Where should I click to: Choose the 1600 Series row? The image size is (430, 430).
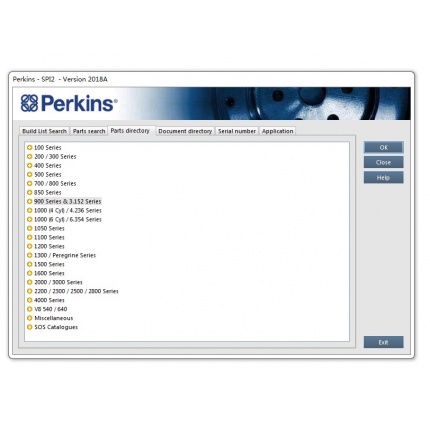(x=49, y=273)
